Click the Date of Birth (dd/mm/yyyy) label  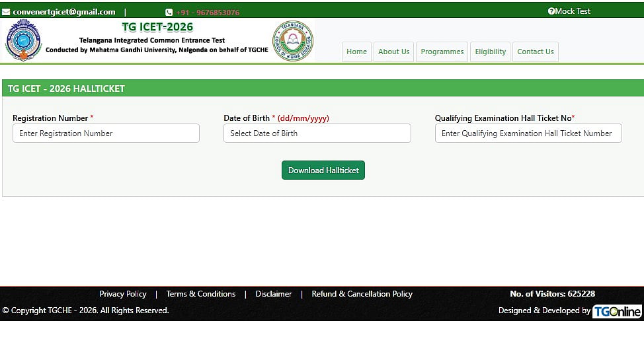click(276, 118)
